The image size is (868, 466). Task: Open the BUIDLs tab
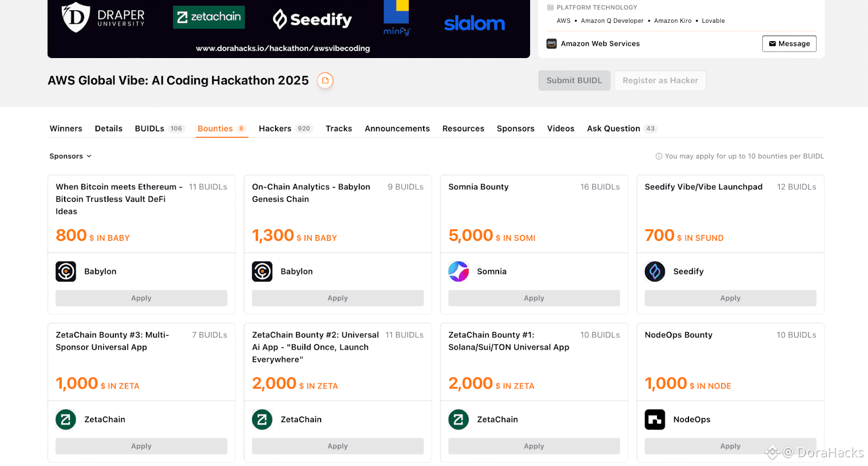(150, 129)
